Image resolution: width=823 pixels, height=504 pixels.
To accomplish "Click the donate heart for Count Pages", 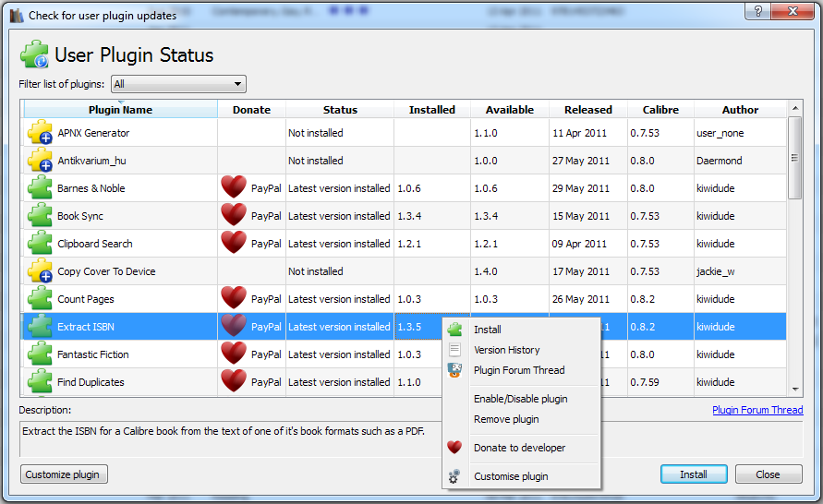I will (234, 298).
